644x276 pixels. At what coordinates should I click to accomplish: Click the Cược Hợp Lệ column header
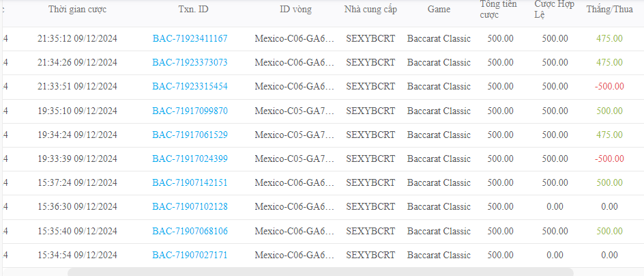(x=554, y=9)
